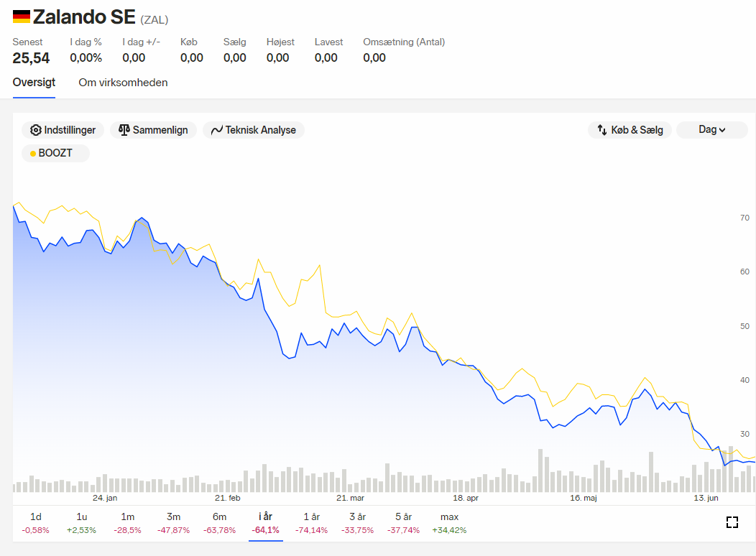The width and height of the screenshot is (756, 556).
Task: Open Indstillinger gear settings
Action: click(x=63, y=130)
